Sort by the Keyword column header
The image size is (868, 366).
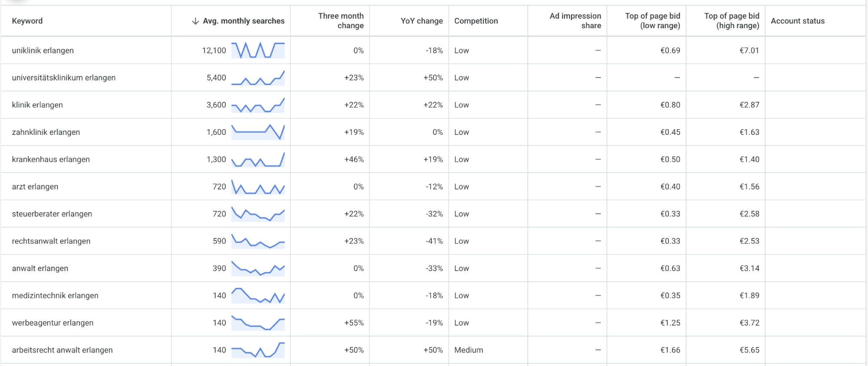point(27,21)
